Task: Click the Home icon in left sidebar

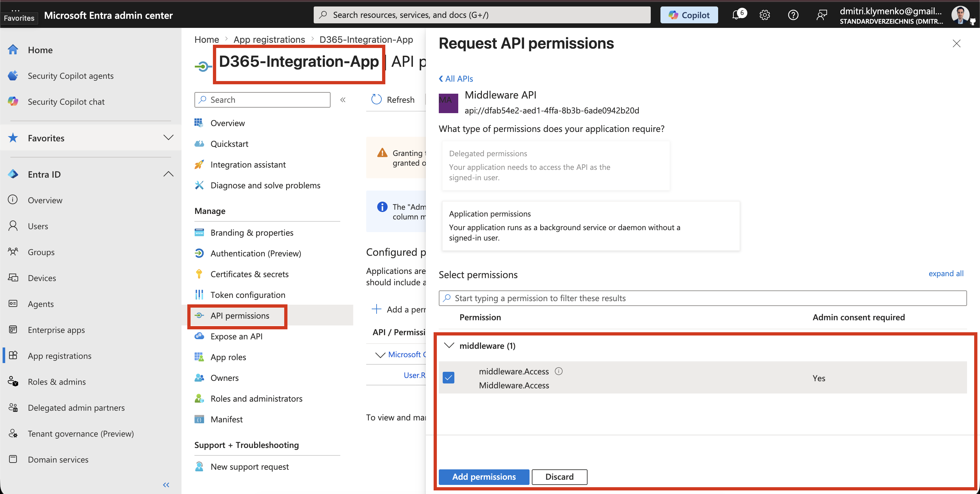Action: [13, 50]
